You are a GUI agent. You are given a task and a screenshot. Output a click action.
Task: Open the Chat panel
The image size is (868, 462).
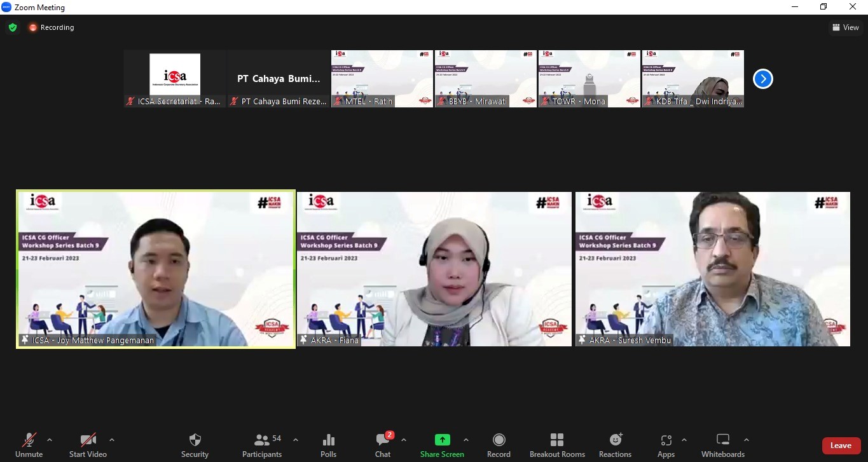(x=383, y=445)
